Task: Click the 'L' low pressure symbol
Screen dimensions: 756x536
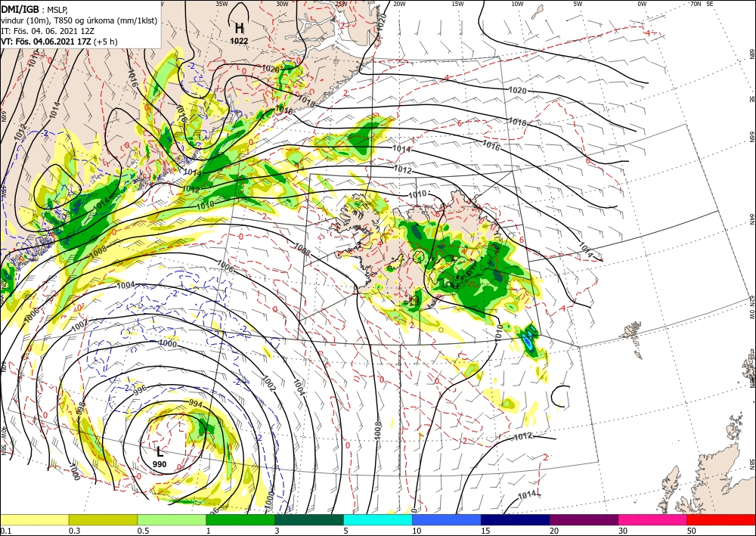Action: pos(160,451)
